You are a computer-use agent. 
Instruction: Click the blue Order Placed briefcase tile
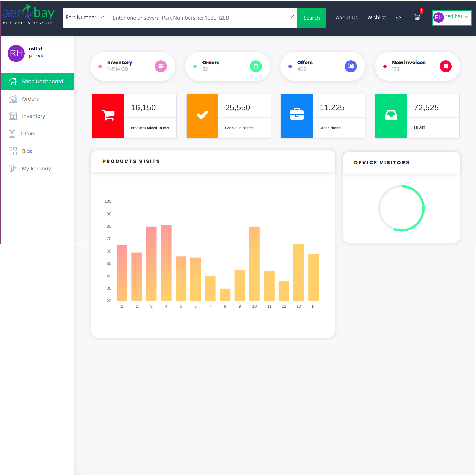tap(297, 116)
